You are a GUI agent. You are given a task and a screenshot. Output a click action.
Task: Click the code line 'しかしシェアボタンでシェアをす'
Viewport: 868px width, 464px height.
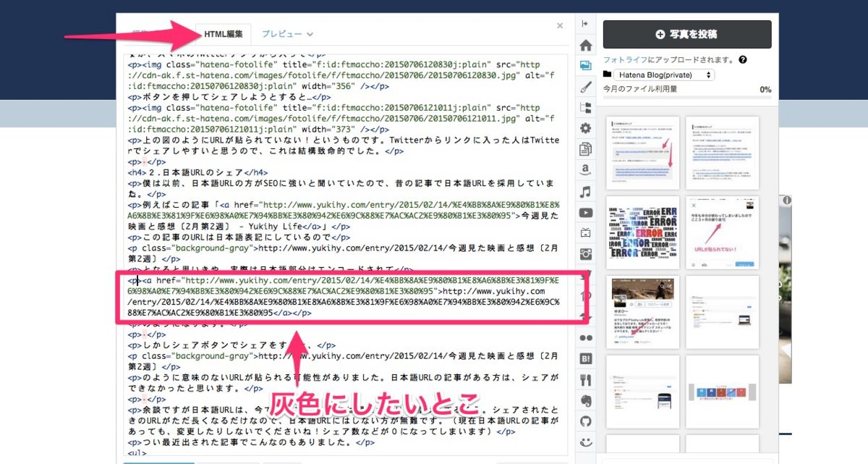click(x=231, y=346)
